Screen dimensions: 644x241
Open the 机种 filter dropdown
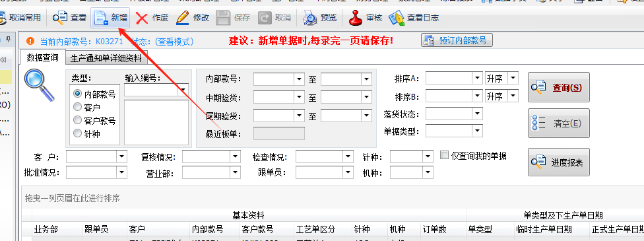428,173
